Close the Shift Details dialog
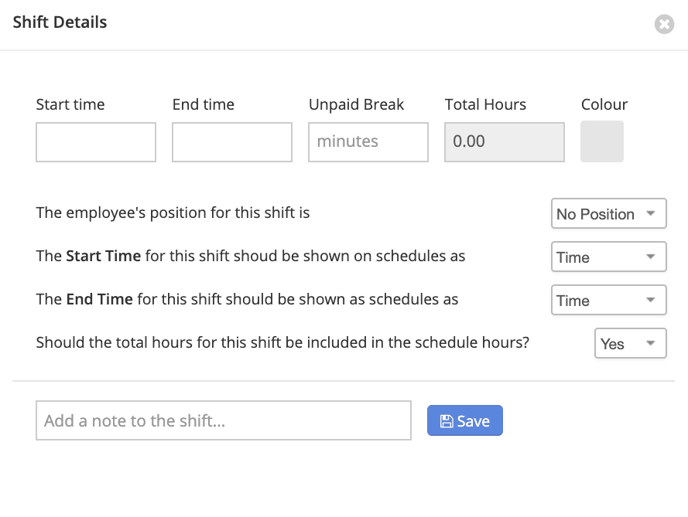Screen dimensions: 688x517 coord(664,24)
